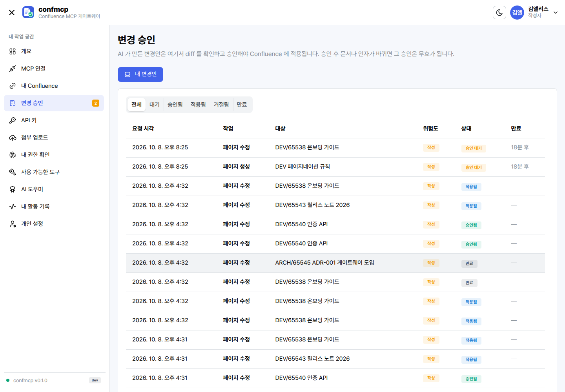Click the 김앨리스 user name
The height and width of the screenshot is (392, 565).
pyautogui.click(x=538, y=9)
